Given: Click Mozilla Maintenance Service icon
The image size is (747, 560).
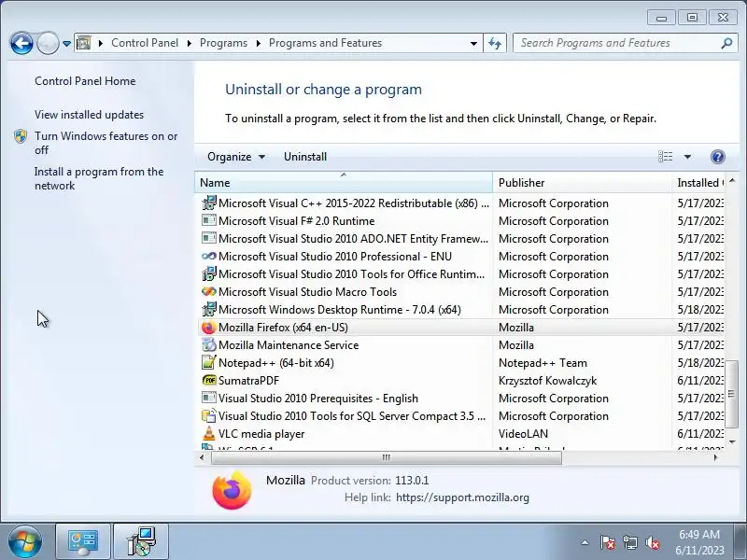Looking at the screenshot, I should tap(208, 345).
